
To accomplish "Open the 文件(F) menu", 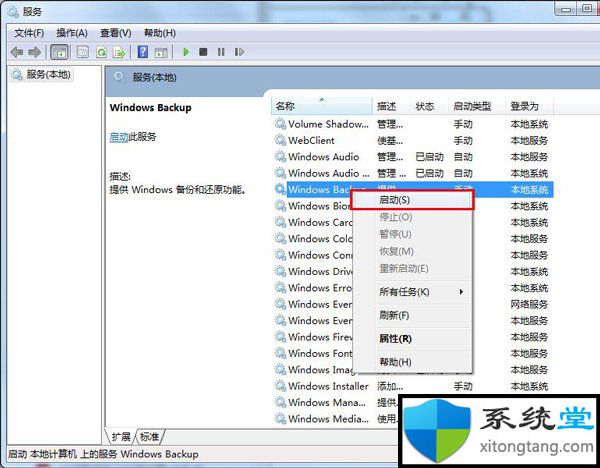I will coord(29,33).
